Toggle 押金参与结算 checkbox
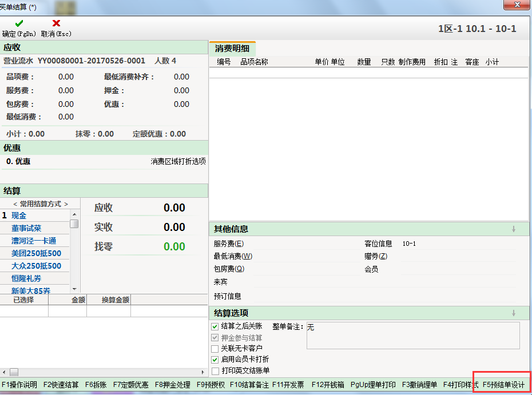Screen dimensions: 532x395 pyautogui.click(x=215, y=338)
